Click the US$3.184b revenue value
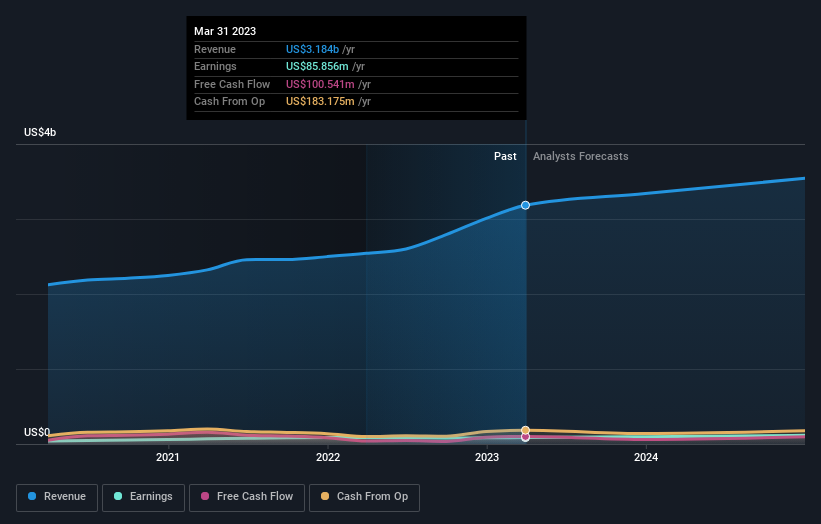This screenshot has width=821, height=524. [x=312, y=49]
